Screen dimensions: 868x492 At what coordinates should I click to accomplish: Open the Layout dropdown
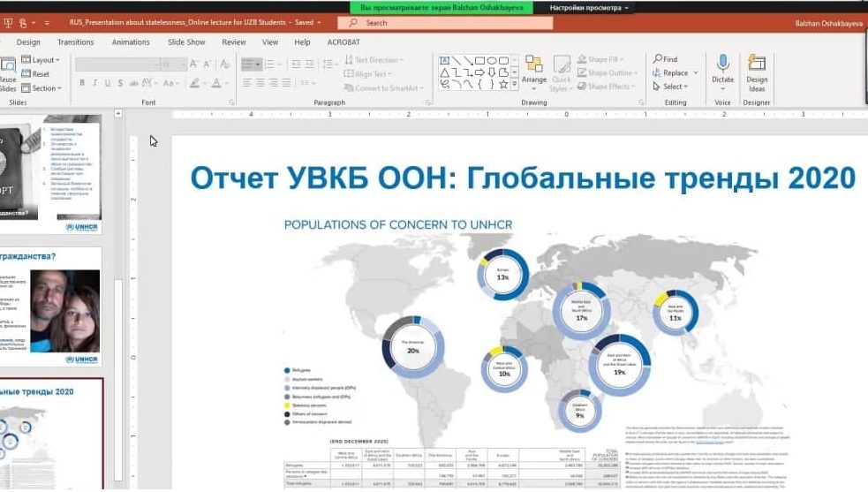(41, 60)
